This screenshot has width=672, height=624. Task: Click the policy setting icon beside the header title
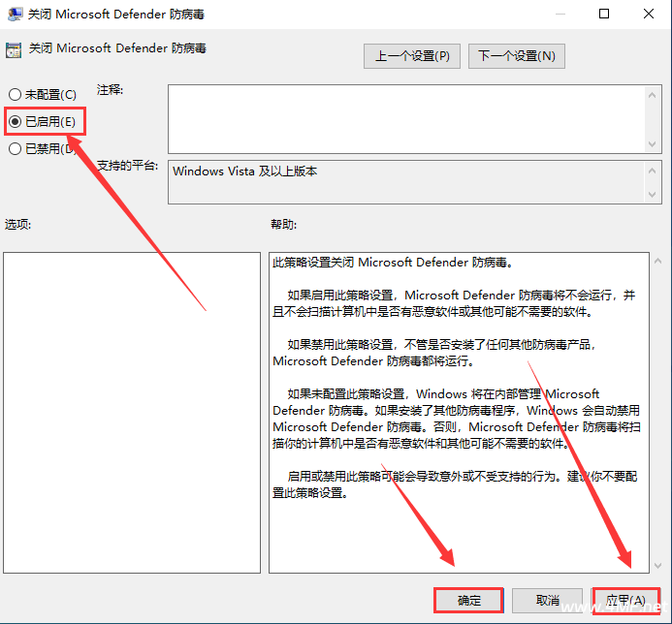[x=14, y=48]
